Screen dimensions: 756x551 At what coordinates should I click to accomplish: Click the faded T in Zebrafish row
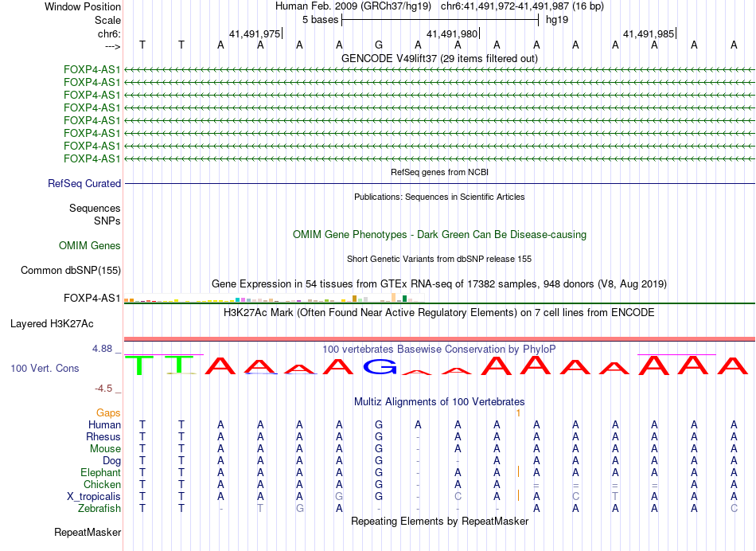[x=260, y=508]
